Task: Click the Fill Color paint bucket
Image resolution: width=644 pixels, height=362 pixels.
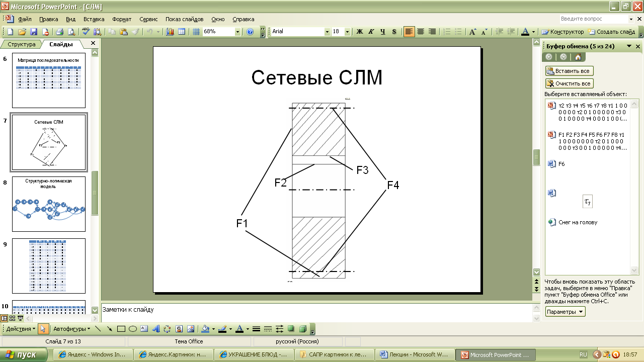Action: (x=205, y=329)
